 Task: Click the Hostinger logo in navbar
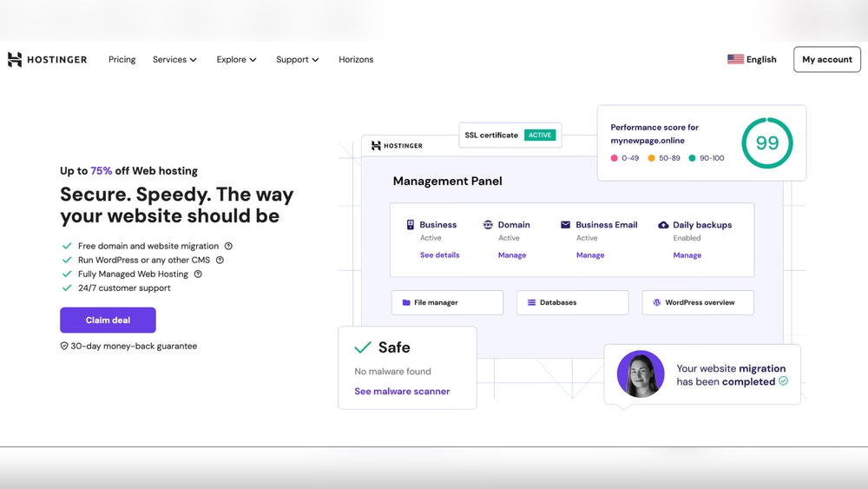click(47, 59)
